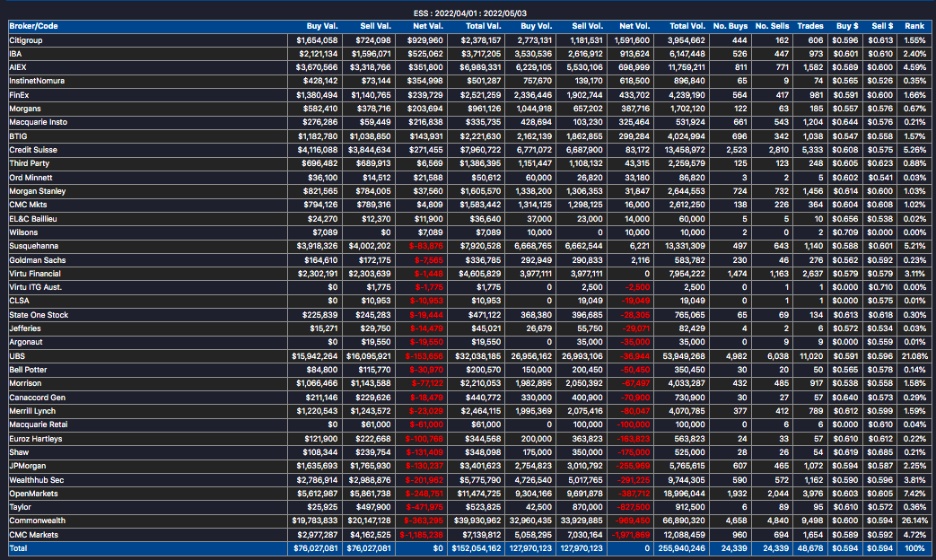Click the Morgans broker name

[x=25, y=109]
